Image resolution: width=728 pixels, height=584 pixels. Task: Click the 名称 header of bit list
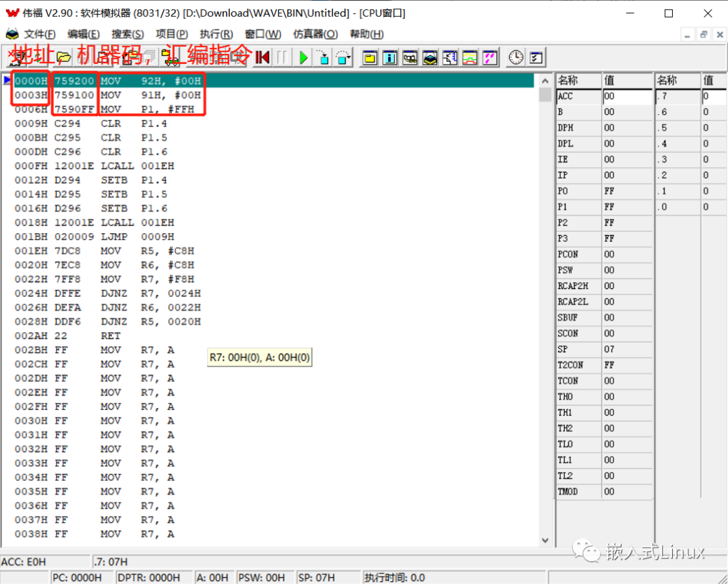(677, 81)
